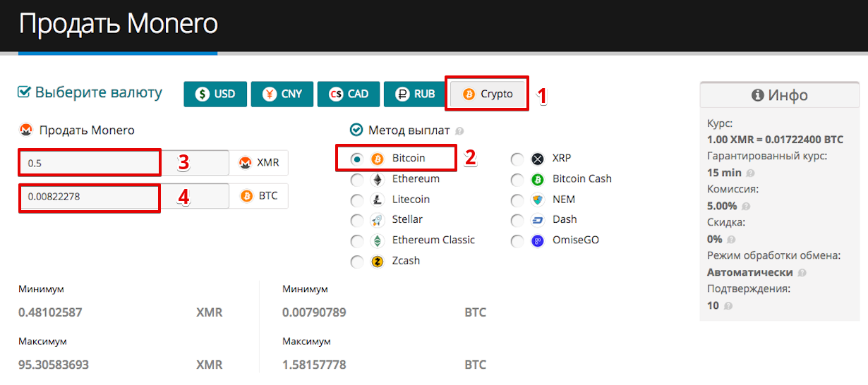This screenshot has width=868, height=385.
Task: Select the Ethereum Classic radio button
Action: point(358,241)
